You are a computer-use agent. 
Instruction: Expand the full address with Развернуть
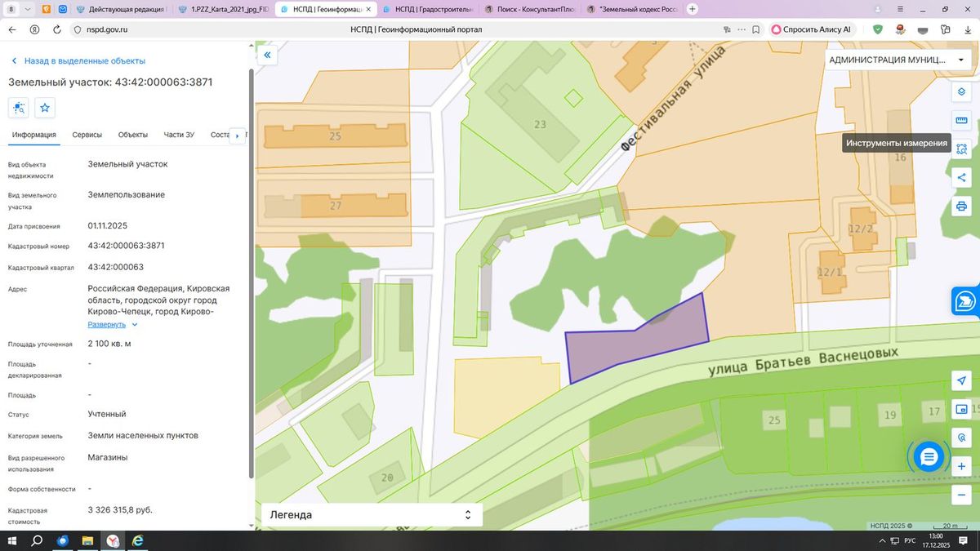pyautogui.click(x=113, y=324)
